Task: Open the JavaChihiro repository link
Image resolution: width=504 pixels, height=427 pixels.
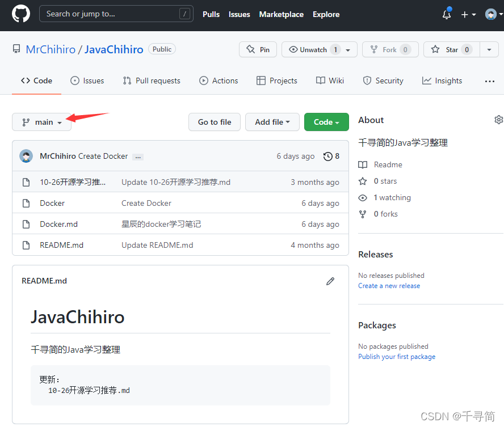Action: pos(114,49)
